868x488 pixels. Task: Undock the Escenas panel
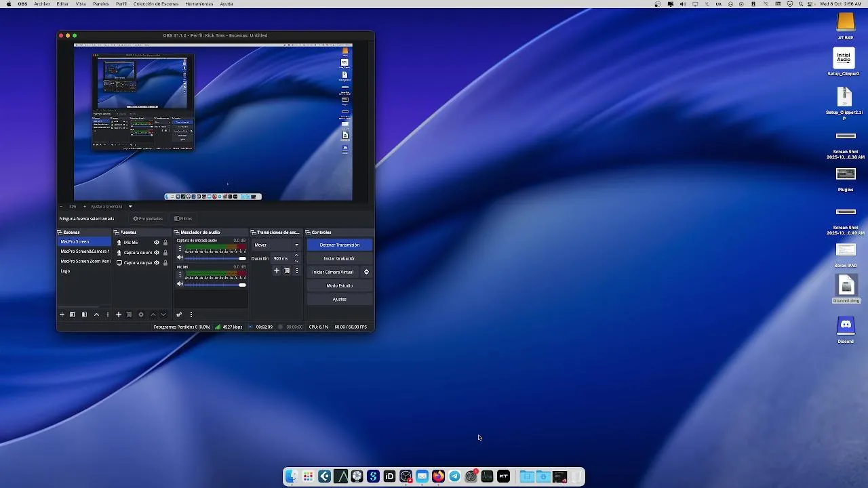[60, 232]
